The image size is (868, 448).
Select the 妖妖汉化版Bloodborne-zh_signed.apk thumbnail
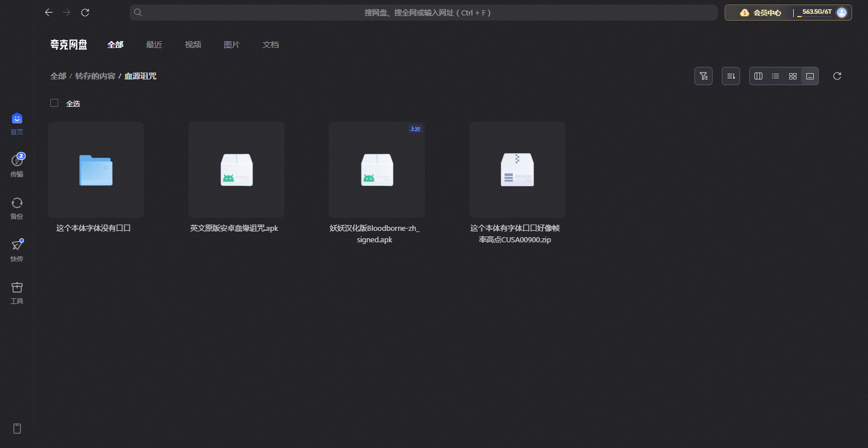tap(377, 170)
